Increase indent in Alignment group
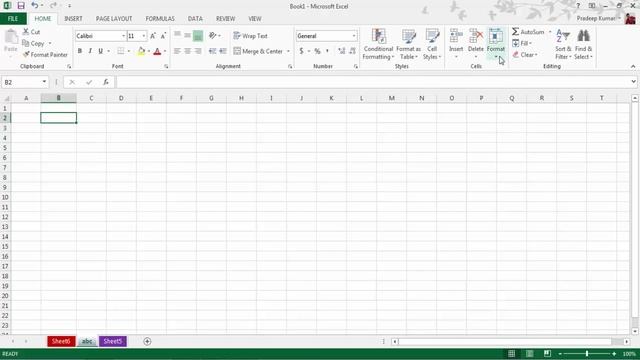The height and width of the screenshot is (360, 640). (223, 51)
